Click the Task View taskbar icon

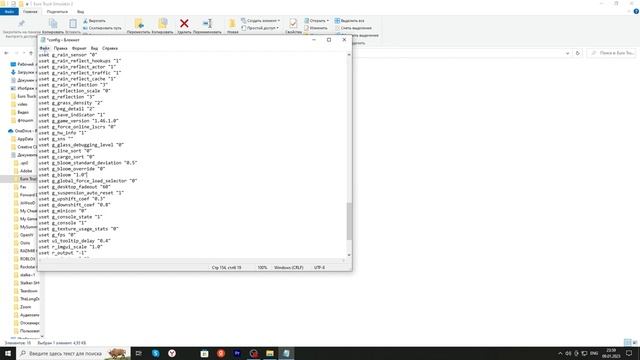[x=139, y=353]
